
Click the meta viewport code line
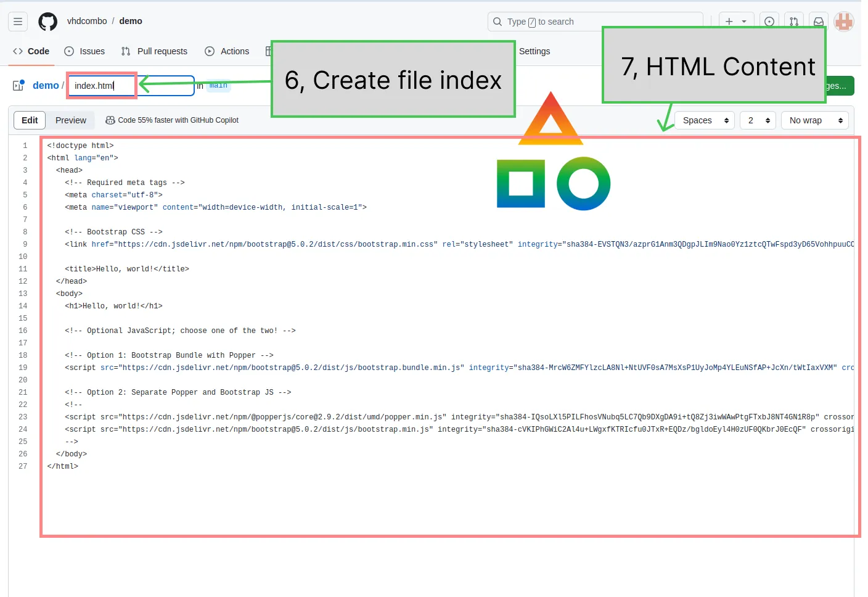point(216,207)
